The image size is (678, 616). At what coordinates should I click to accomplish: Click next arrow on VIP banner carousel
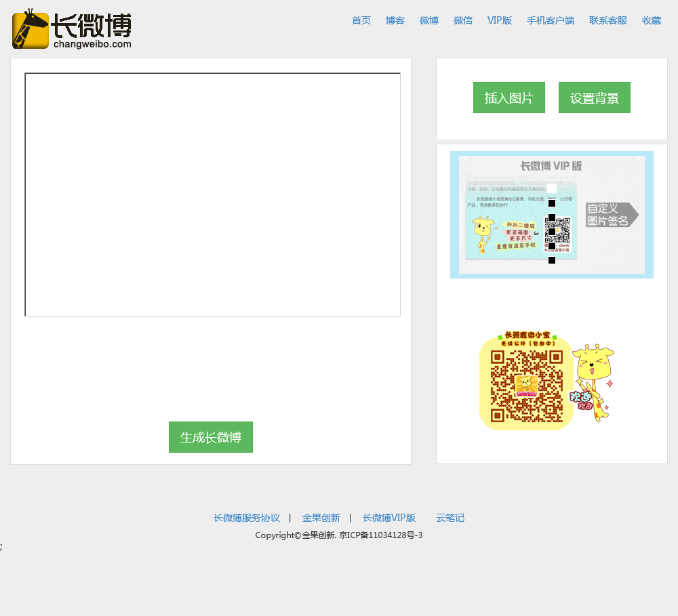638,158
